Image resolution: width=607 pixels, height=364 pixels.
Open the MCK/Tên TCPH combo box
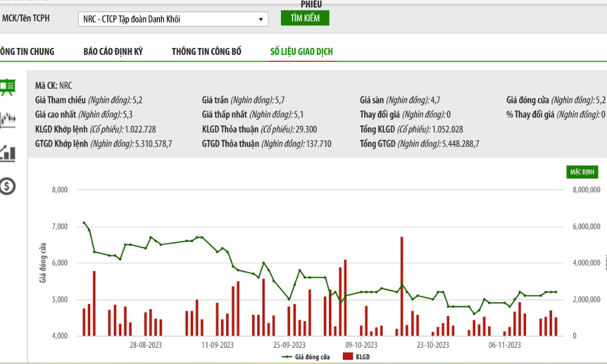(x=173, y=19)
